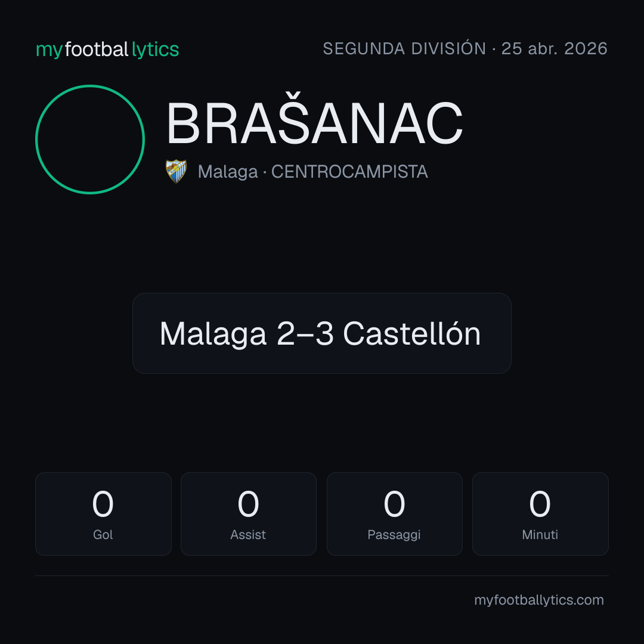Image resolution: width=644 pixels, height=644 pixels.
Task: Click the Minuti stat card
Action: coord(540,514)
